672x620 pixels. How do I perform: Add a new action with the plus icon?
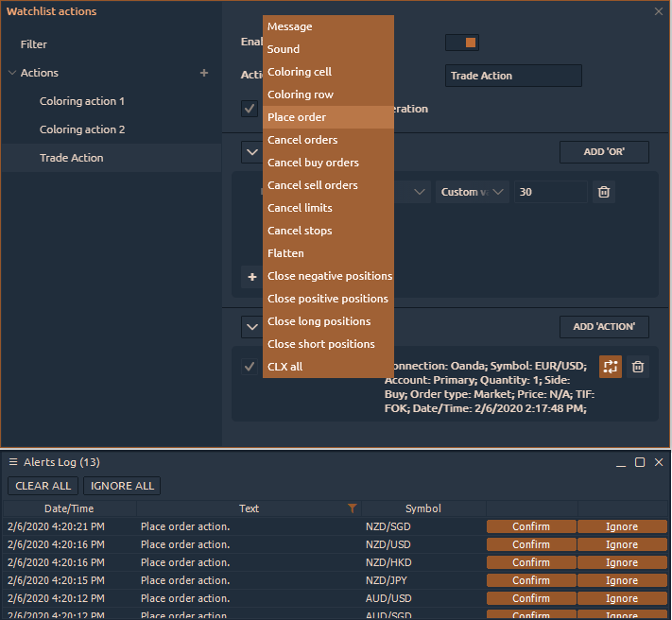(x=204, y=73)
